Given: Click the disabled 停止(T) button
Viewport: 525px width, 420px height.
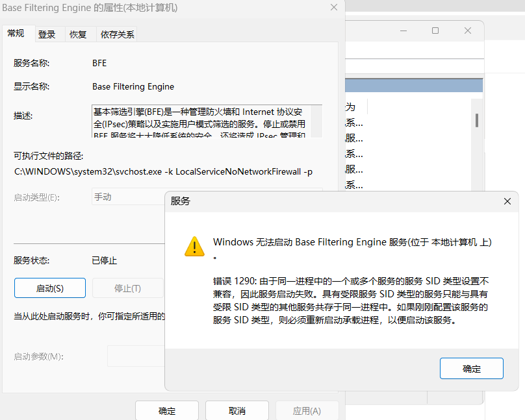Looking at the screenshot, I should coord(127,288).
